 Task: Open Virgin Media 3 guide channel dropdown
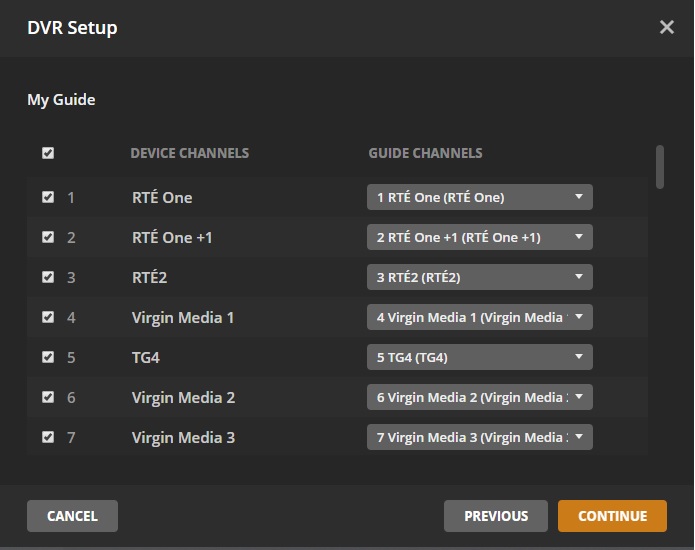point(479,437)
